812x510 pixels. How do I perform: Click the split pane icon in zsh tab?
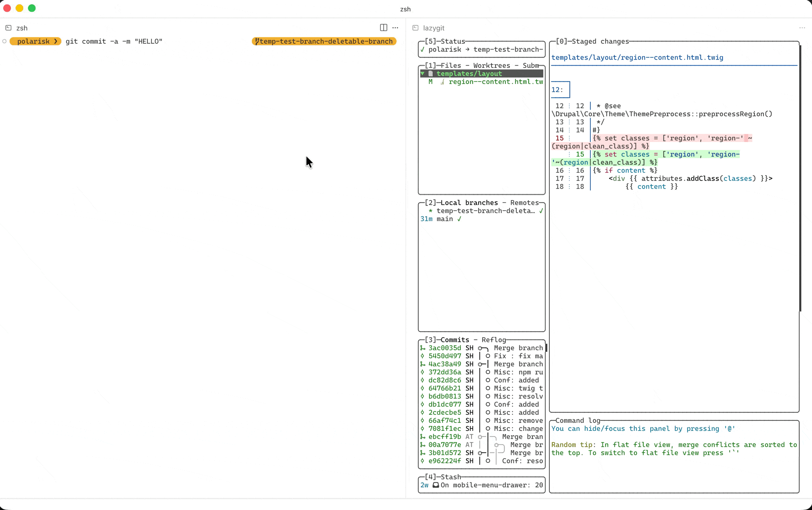pos(383,28)
